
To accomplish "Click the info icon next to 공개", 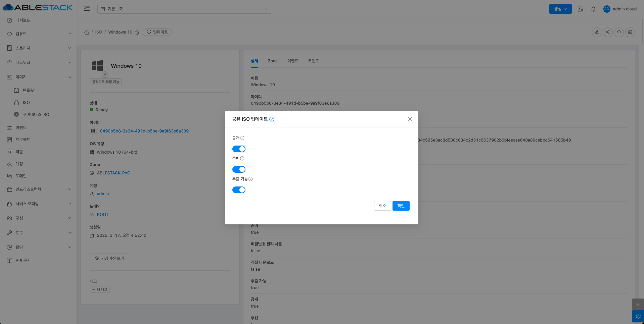I will click(x=242, y=138).
